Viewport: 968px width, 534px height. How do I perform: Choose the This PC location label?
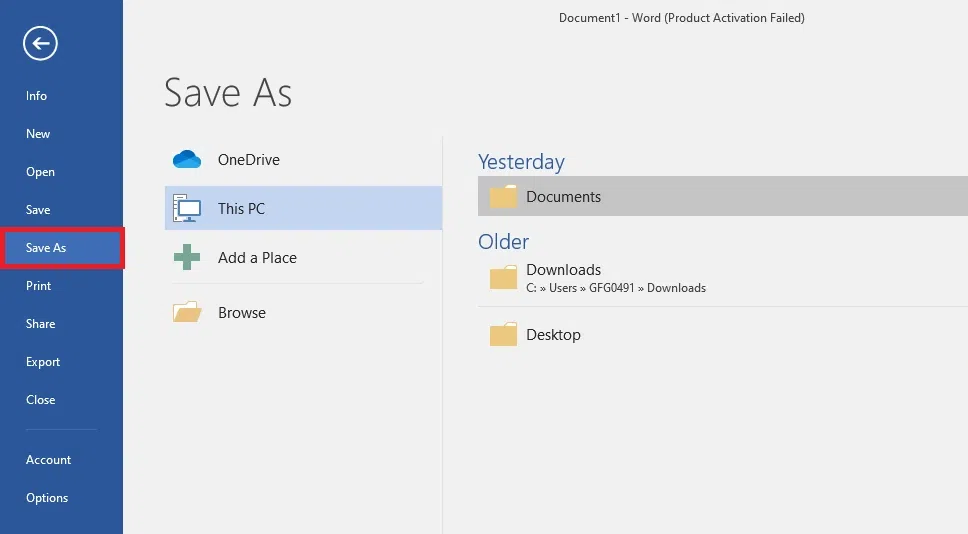[x=241, y=209]
